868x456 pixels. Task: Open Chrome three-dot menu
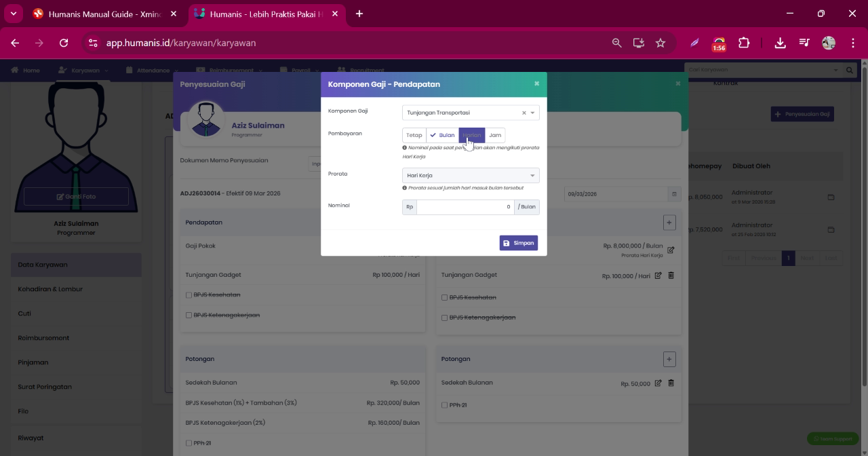click(x=852, y=43)
